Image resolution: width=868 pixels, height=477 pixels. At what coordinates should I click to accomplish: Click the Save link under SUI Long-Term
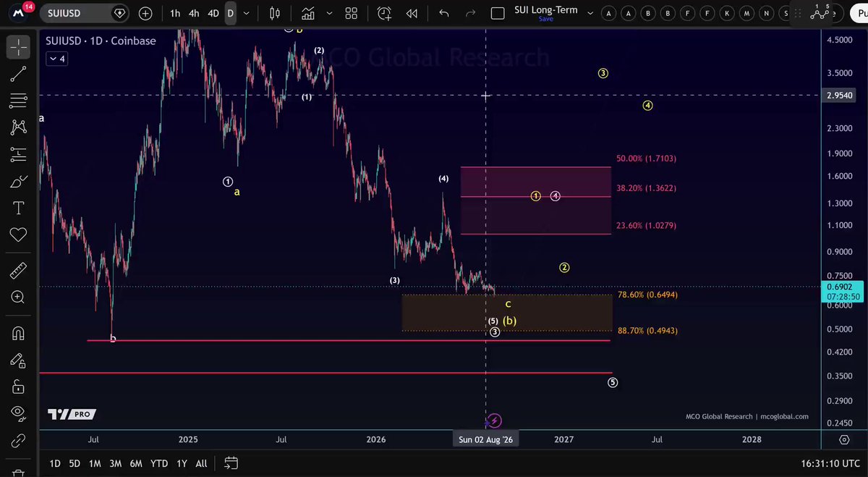(545, 19)
